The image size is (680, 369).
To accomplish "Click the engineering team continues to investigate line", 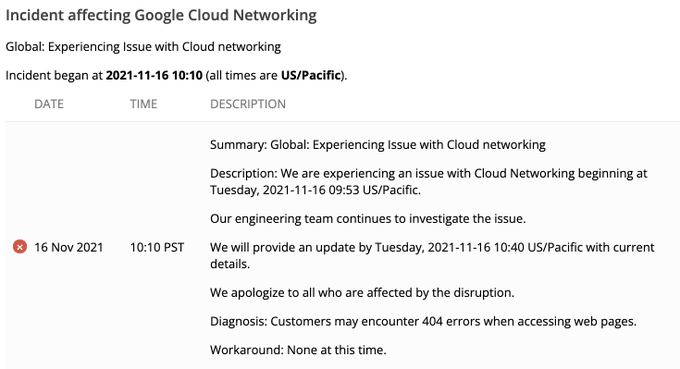I will point(368,219).
